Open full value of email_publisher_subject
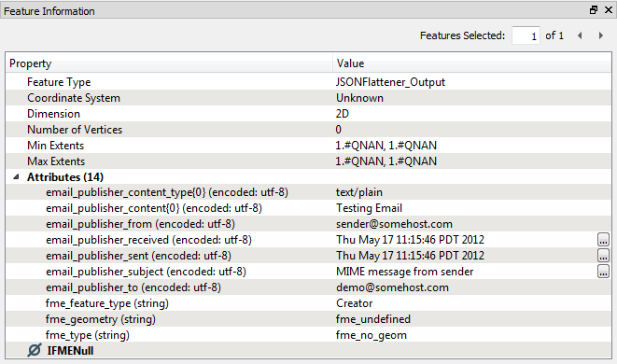Viewport: 617px width, 364px height. [x=603, y=271]
